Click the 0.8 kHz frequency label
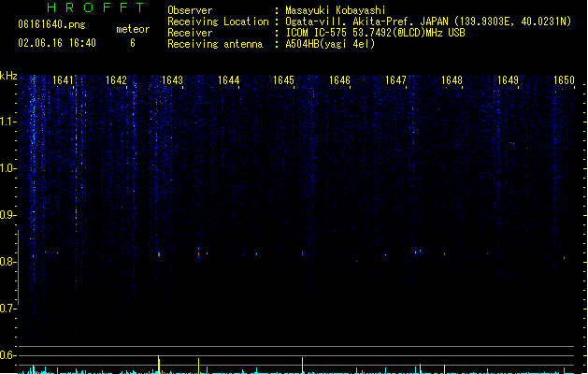Screen dimensions: 588x374 click(7, 262)
